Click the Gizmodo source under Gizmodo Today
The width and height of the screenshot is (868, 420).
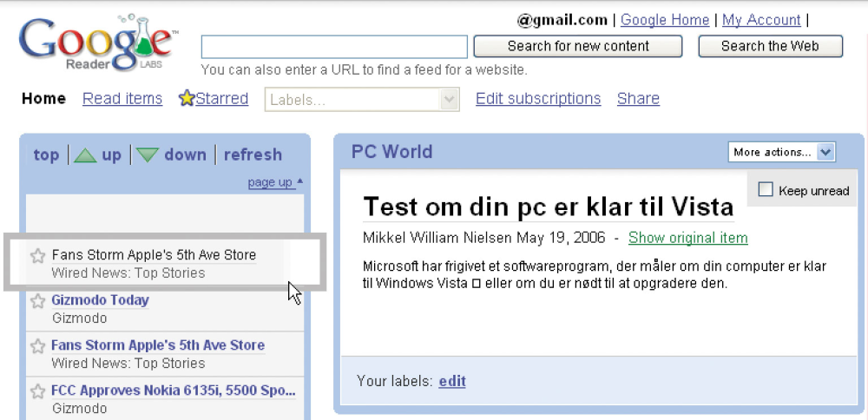(x=79, y=318)
